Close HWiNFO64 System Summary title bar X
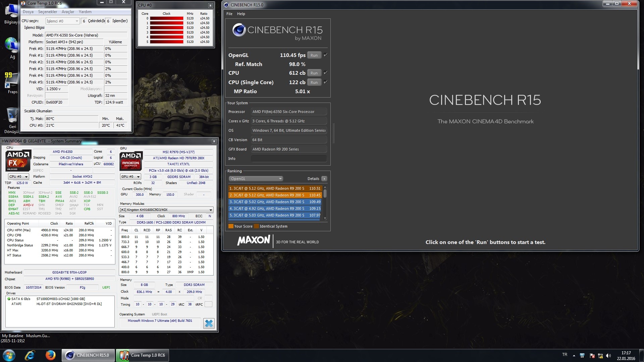 (x=214, y=141)
